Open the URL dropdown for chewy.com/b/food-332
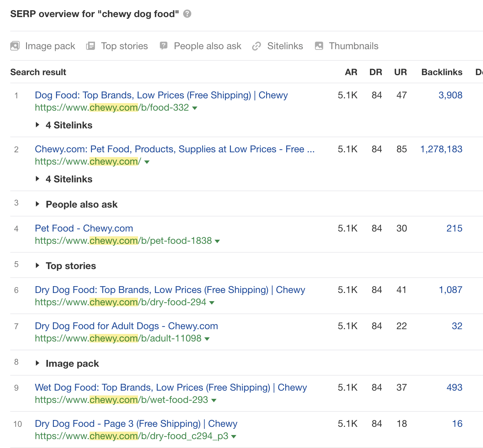 point(195,108)
